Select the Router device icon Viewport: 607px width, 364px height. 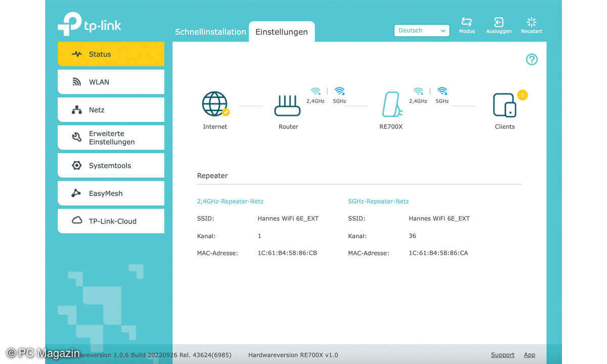click(287, 105)
